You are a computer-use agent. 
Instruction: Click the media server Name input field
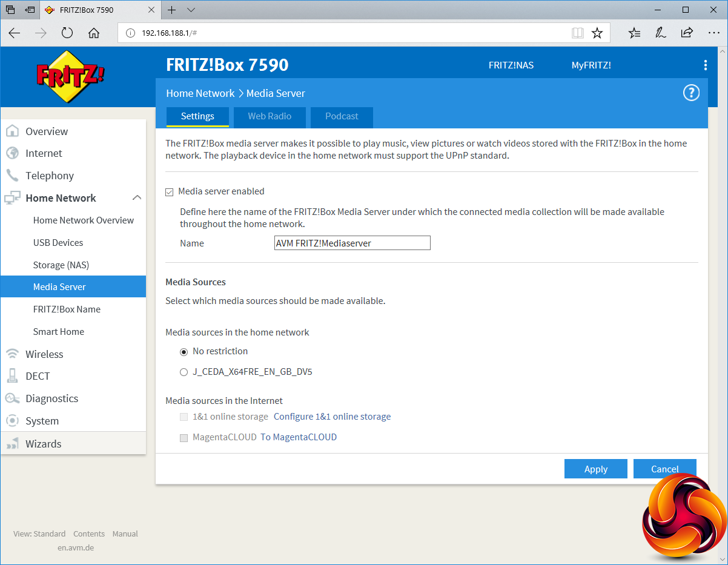[352, 243]
